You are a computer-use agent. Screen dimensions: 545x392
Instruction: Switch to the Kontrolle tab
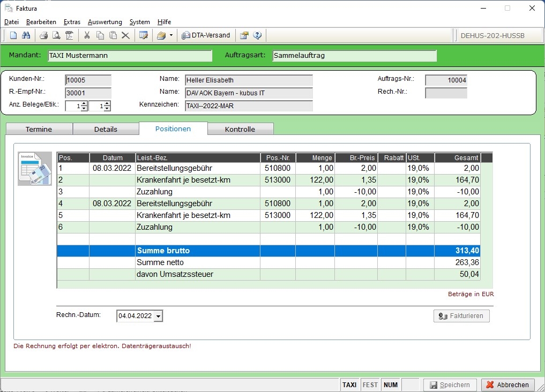point(240,129)
